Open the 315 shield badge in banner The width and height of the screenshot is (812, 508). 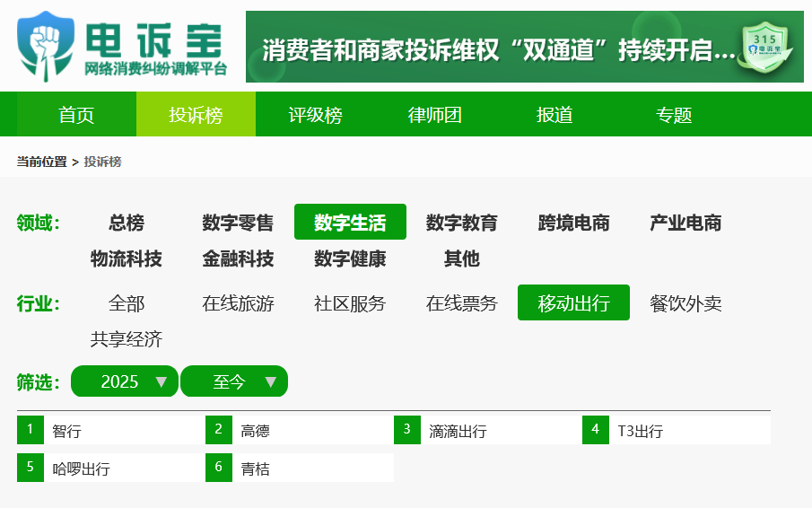pos(765,47)
